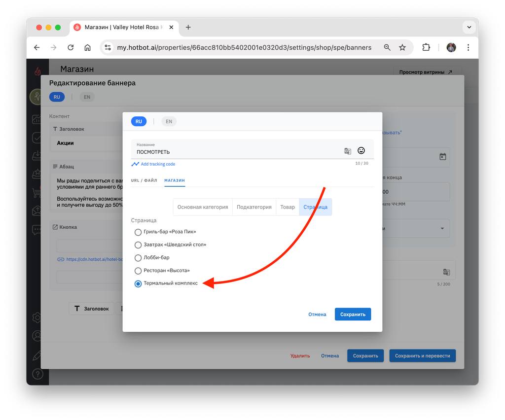Open browser extensions puzzle icon
Image resolution: width=505 pixels, height=420 pixels.
coord(426,48)
